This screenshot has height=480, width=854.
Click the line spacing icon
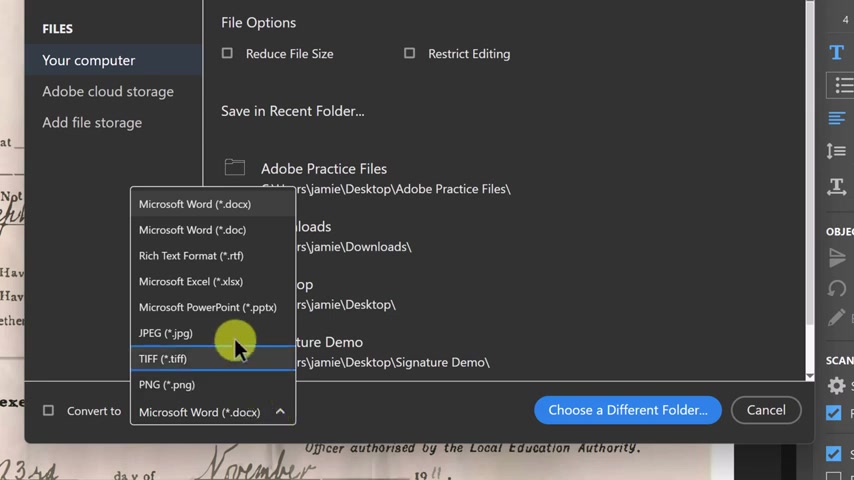point(836,151)
